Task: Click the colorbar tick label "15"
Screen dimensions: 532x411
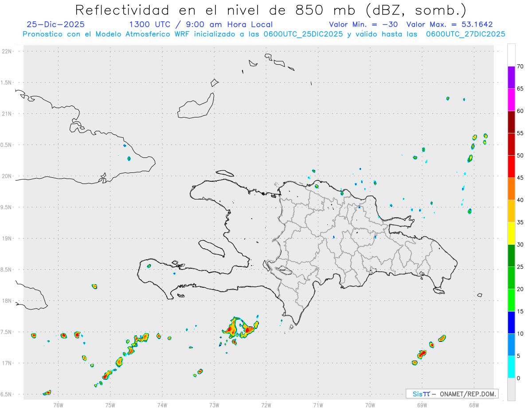Action: 520,311
